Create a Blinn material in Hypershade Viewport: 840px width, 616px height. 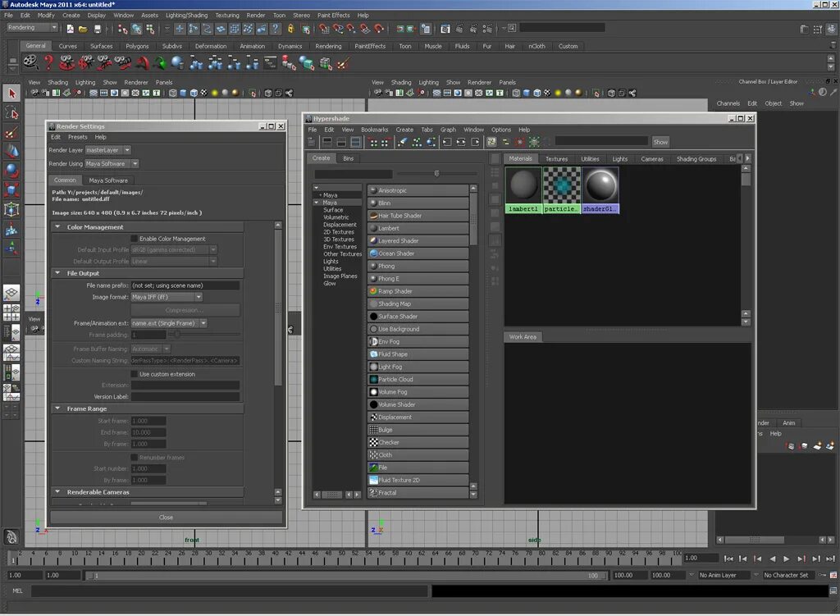(418, 203)
